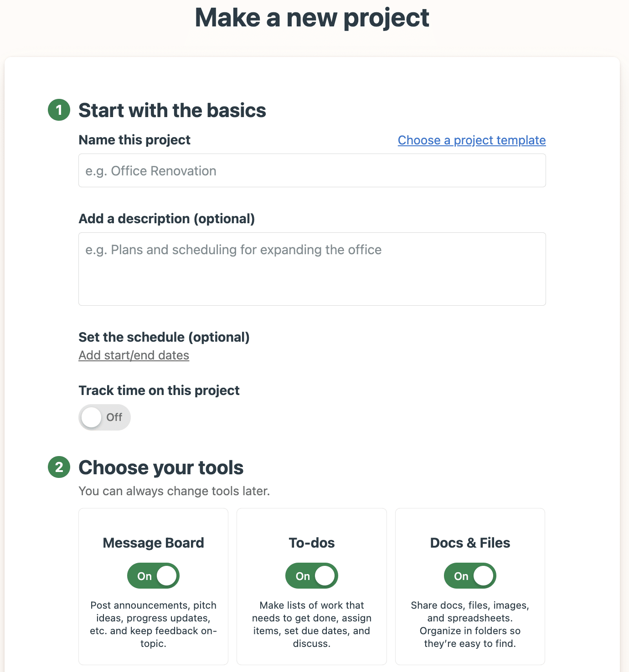This screenshot has width=629, height=672.
Task: Open Choose a project template
Action: point(471,140)
